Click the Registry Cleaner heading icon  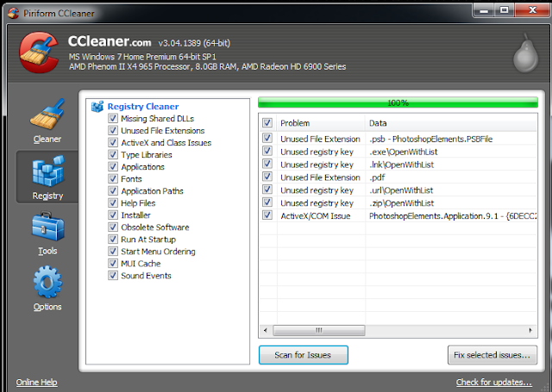(x=97, y=107)
